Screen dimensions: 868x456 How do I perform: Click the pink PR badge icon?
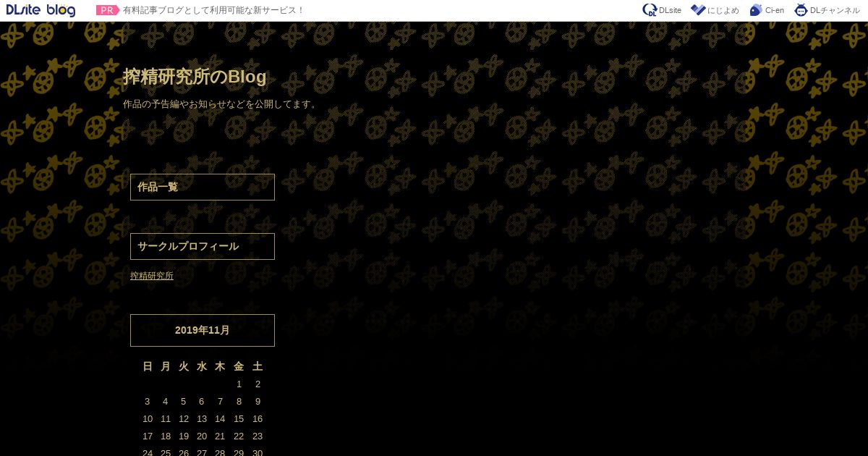click(108, 10)
